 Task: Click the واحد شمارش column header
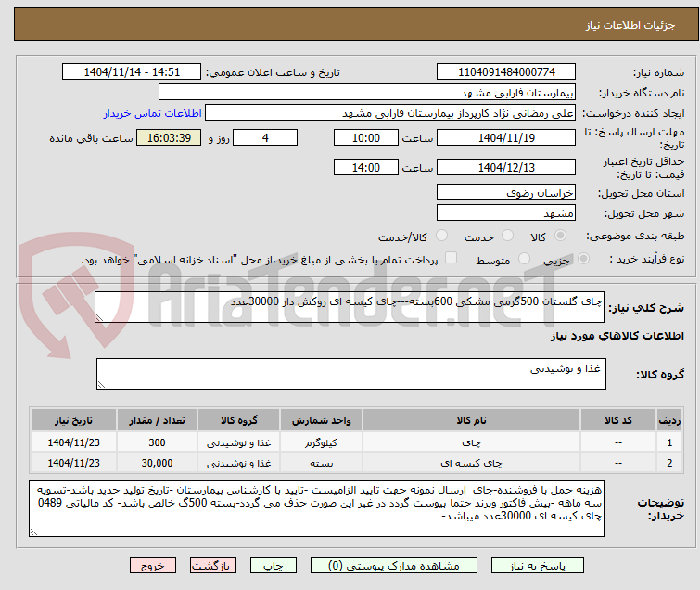[321, 420]
